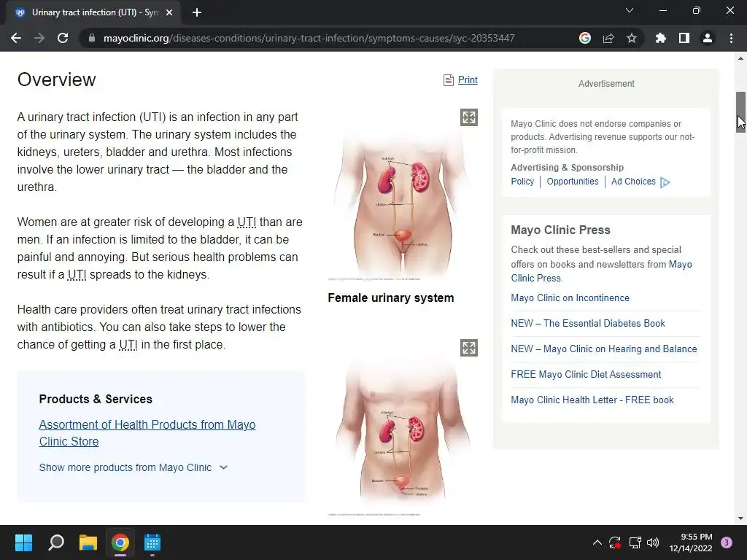Click the Ad Choices link
The height and width of the screenshot is (560, 747).
point(633,182)
